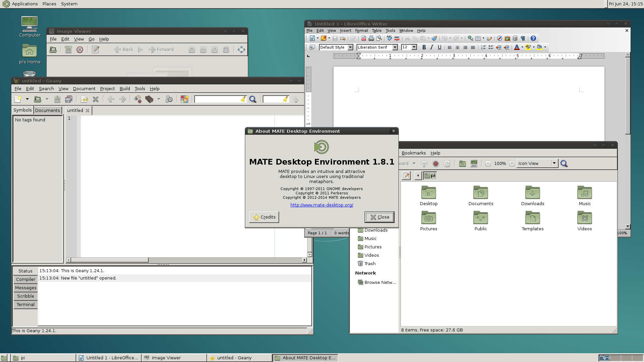Click Geany Save all files icon

pyautogui.click(x=69, y=99)
